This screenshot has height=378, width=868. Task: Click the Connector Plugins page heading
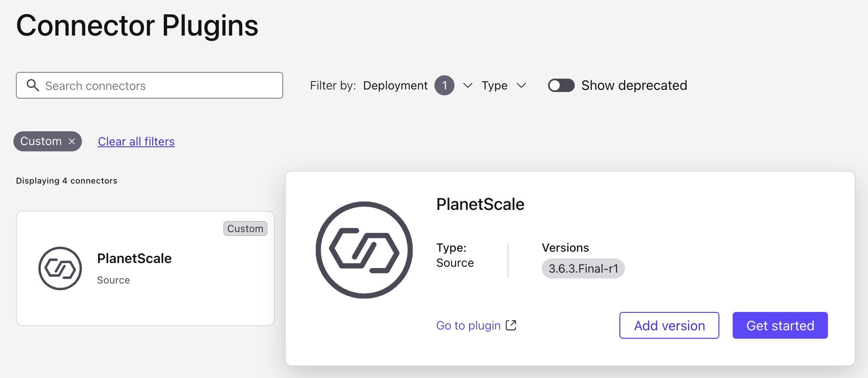point(137,26)
